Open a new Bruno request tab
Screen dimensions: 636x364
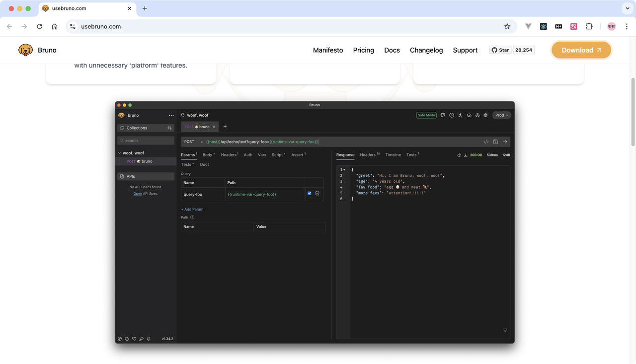tap(225, 127)
